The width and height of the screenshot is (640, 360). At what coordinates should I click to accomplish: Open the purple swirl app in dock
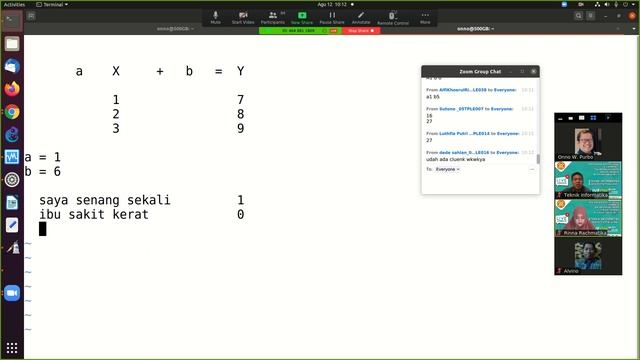pos(12,134)
